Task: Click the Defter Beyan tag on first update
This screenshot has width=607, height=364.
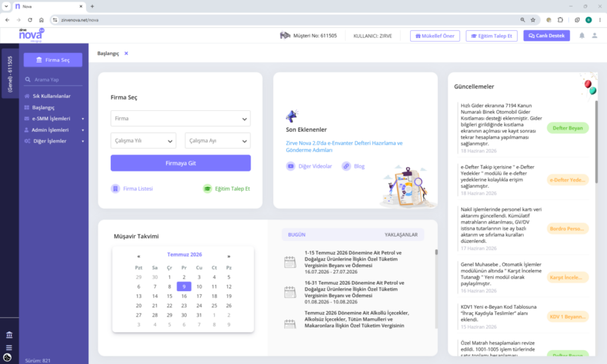Action: (567, 128)
